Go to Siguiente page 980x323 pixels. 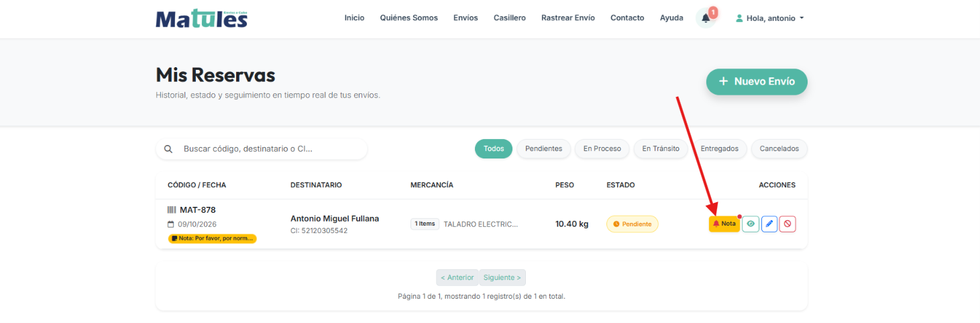502,277
